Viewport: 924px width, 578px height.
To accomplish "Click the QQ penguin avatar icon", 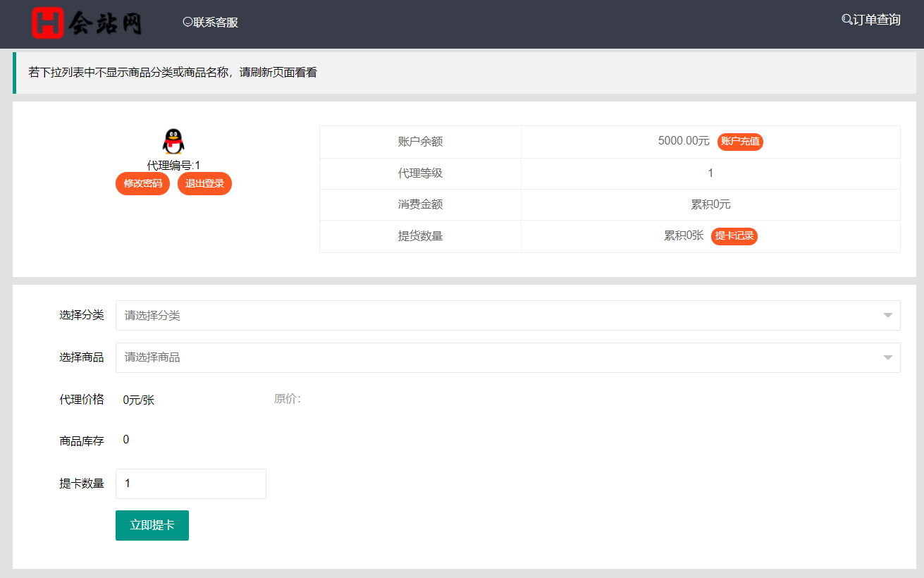I will (173, 142).
